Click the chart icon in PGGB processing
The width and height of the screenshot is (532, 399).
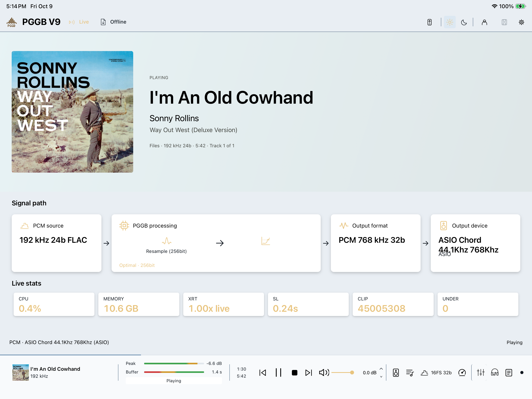pos(266,241)
